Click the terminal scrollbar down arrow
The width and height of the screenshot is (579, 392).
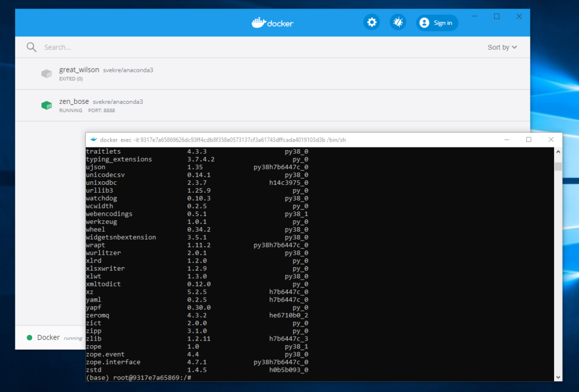[x=558, y=377]
